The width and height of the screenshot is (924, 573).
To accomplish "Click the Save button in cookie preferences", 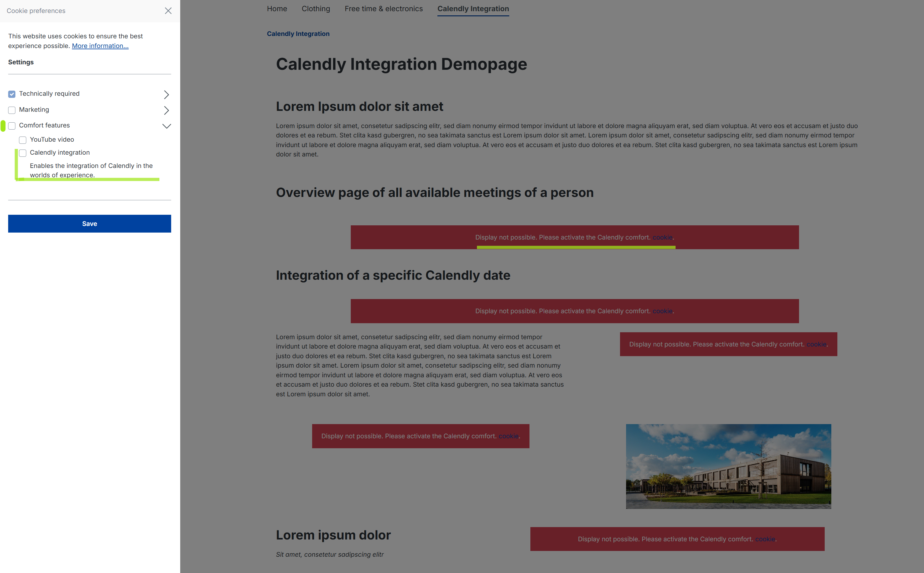I will [89, 223].
